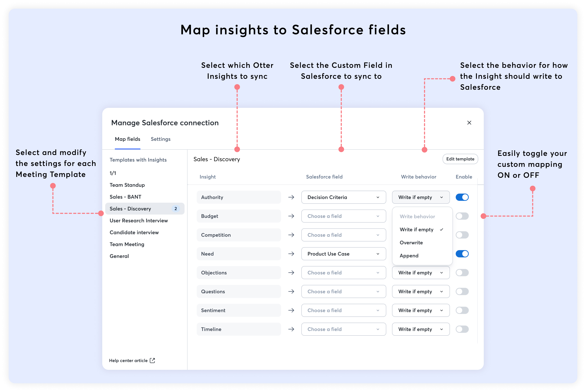The image size is (586, 392).
Task: Open external Help center article icon
Action: (x=152, y=360)
